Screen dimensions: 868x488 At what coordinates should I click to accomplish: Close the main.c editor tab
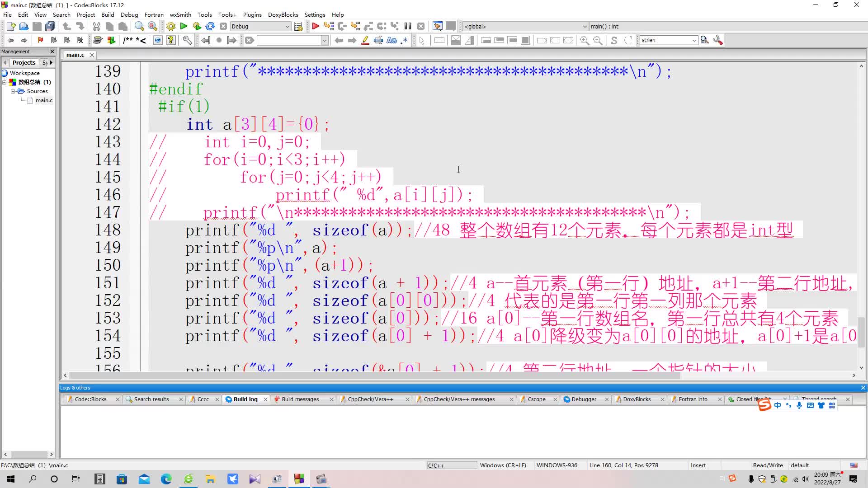(92, 55)
